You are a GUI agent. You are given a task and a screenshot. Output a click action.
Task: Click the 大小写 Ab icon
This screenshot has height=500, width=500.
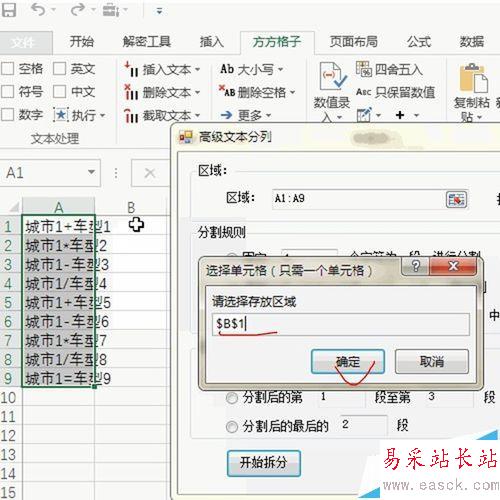click(x=227, y=69)
